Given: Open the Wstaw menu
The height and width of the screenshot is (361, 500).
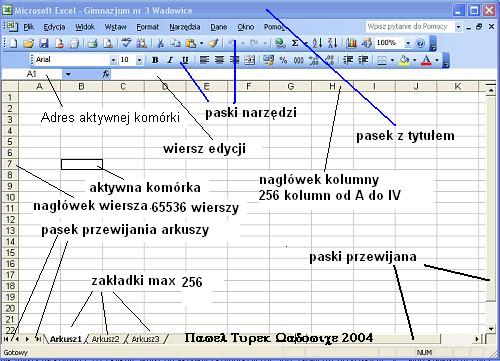Looking at the screenshot, I should [x=115, y=27].
